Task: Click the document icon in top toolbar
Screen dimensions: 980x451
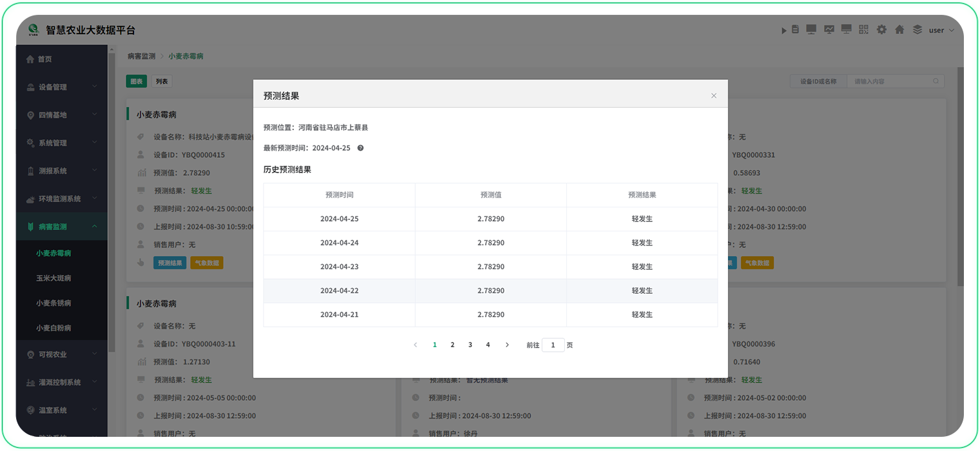Action: (x=795, y=30)
